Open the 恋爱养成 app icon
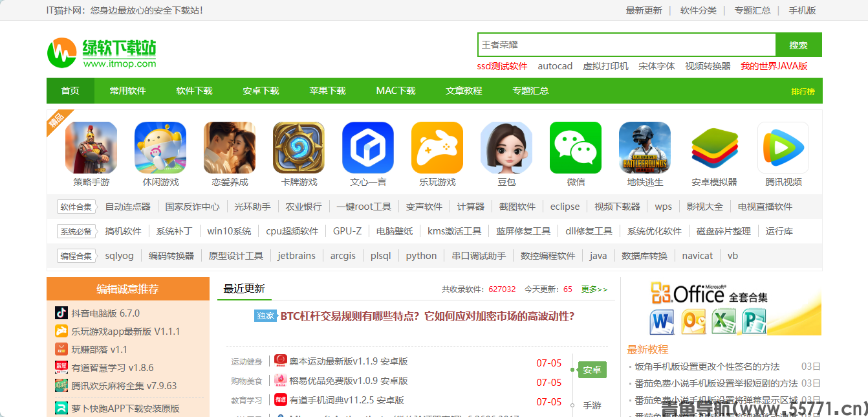868x417 pixels. pyautogui.click(x=230, y=148)
